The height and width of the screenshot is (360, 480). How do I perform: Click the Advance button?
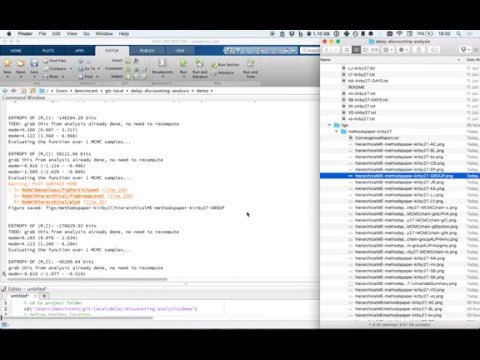pos(223,73)
